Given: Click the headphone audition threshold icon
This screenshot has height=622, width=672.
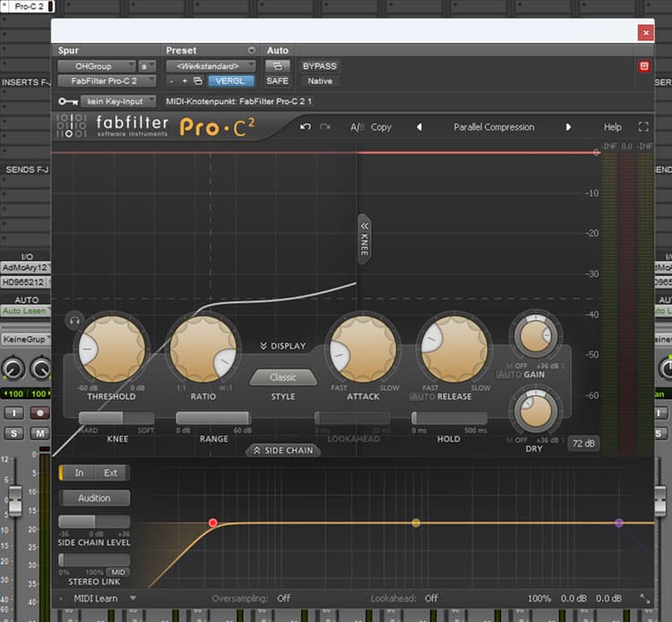Looking at the screenshot, I should pyautogui.click(x=74, y=321).
